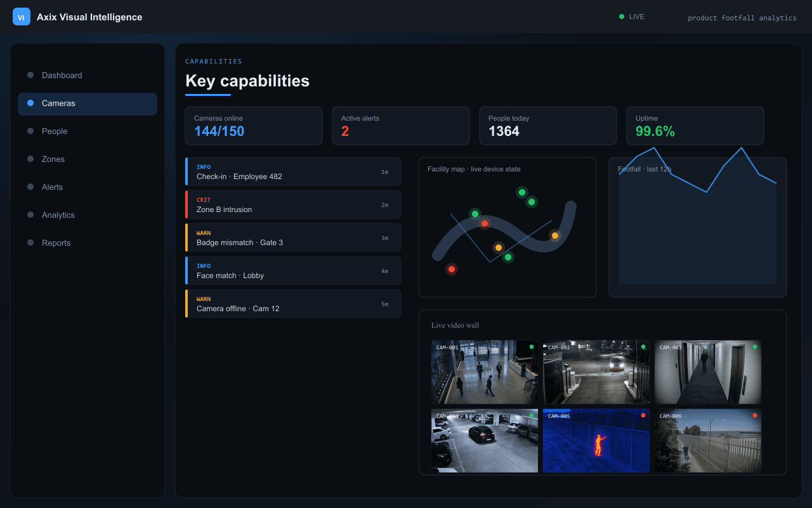The height and width of the screenshot is (508, 812).
Task: Open the Analytics sidebar item
Action: [88, 215]
